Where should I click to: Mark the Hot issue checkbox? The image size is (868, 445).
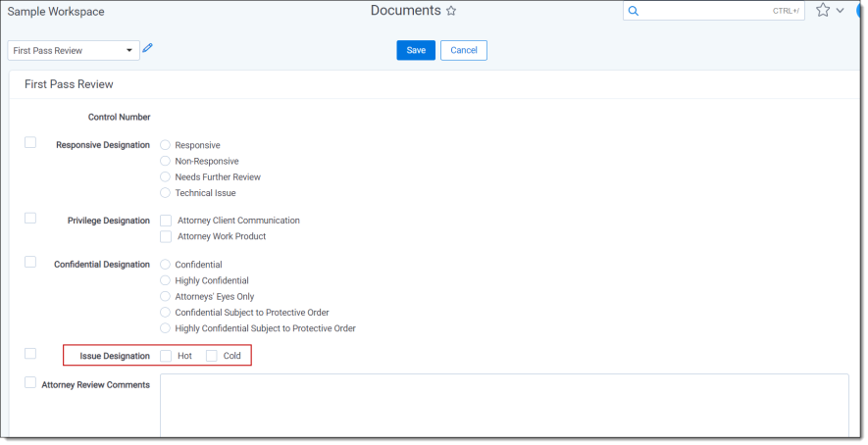pyautogui.click(x=166, y=356)
